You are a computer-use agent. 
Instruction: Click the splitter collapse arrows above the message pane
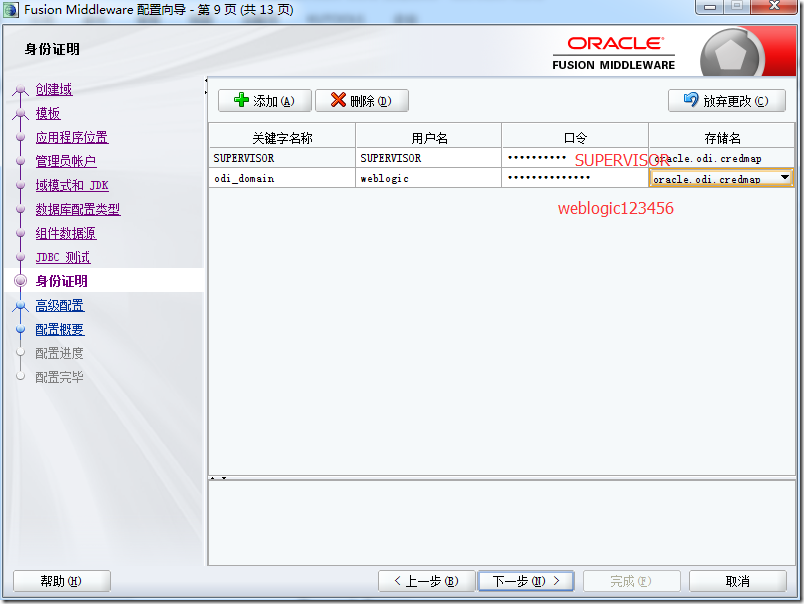218,478
